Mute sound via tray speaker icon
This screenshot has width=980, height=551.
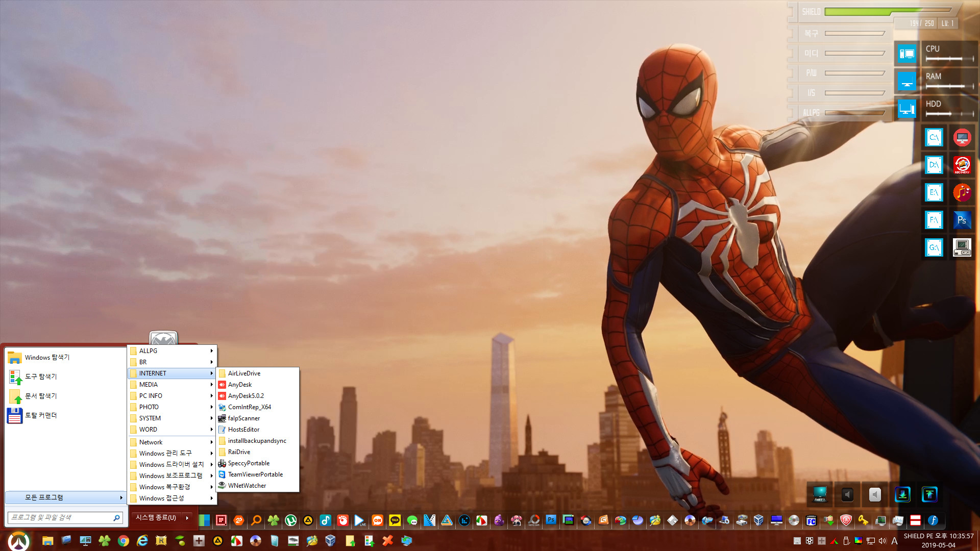tap(883, 541)
